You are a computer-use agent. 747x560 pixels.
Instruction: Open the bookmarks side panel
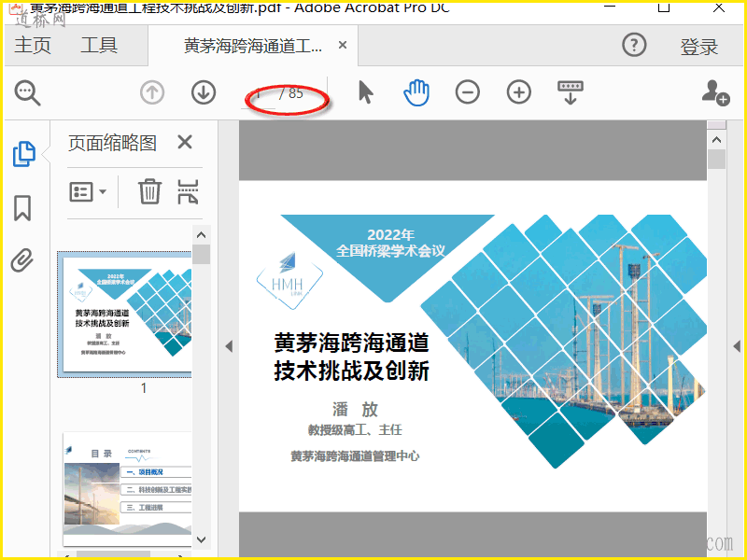pos(22,208)
